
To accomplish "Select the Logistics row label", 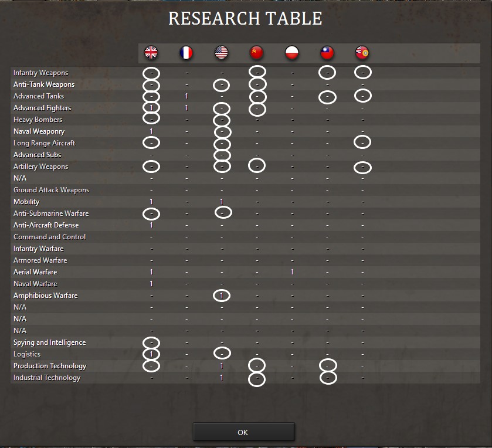I will tap(27, 354).
